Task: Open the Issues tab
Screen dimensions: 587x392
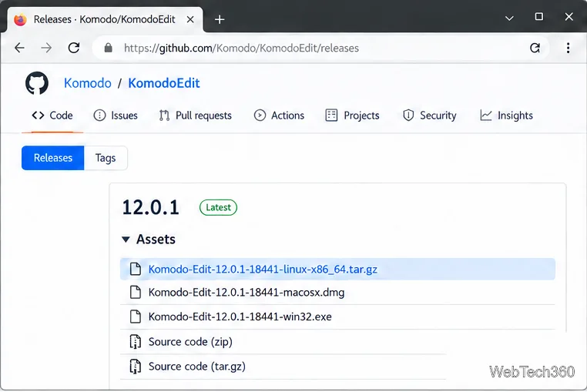Action: point(116,116)
